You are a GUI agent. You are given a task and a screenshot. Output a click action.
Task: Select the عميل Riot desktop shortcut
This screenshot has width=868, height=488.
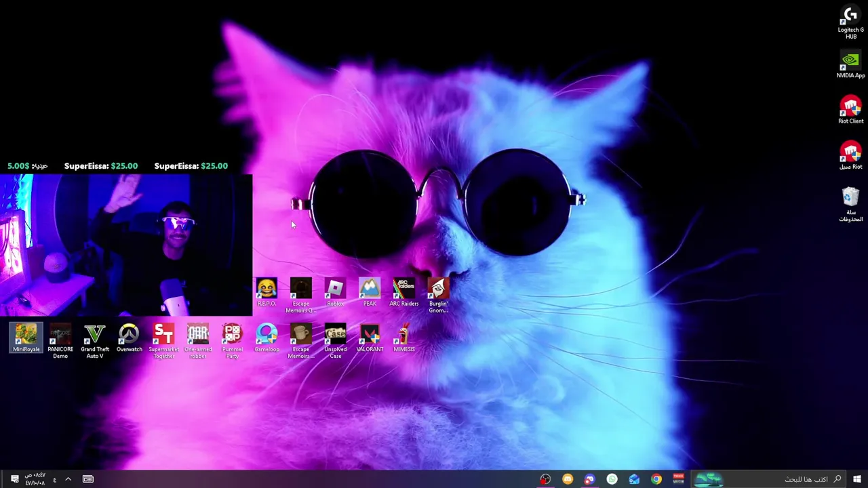pyautogui.click(x=850, y=156)
